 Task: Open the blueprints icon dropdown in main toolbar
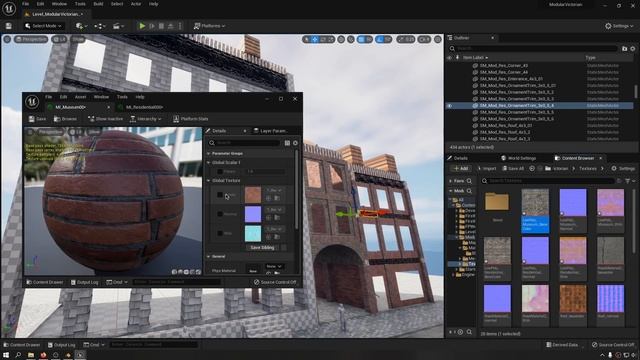coord(100,26)
